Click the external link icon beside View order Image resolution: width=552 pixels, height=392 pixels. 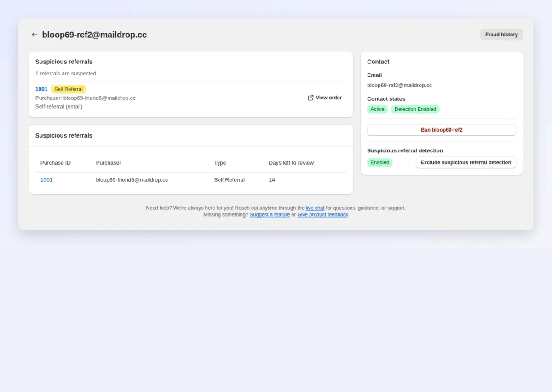[x=310, y=98]
